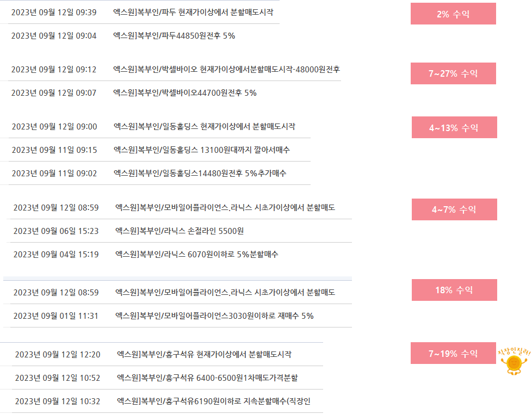The width and height of the screenshot is (532, 414).
Task: Open the 박셀바이오 분할매도시작-48000원전후 message
Action: coord(227,69)
